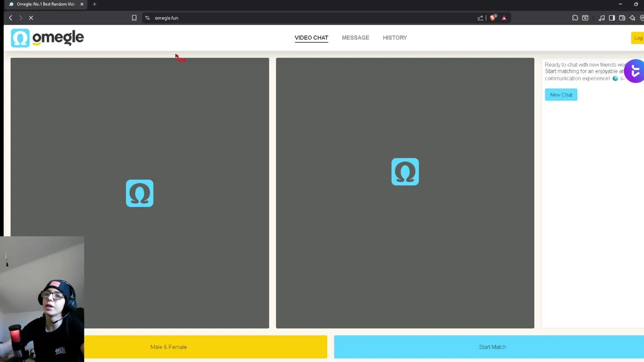Click the streamer webcam overlay
Image resolution: width=644 pixels, height=362 pixels.
pyautogui.click(x=42, y=299)
